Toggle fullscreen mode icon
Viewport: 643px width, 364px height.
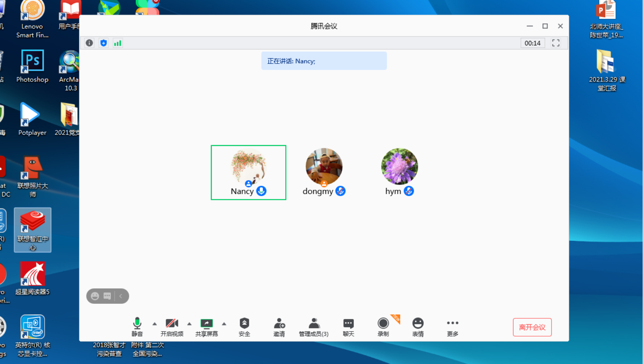[556, 43]
